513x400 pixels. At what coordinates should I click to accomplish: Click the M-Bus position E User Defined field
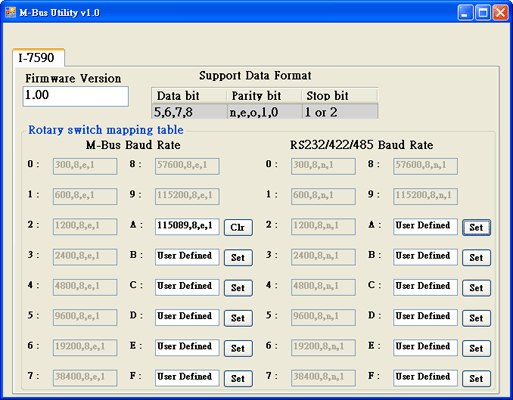[187, 348]
